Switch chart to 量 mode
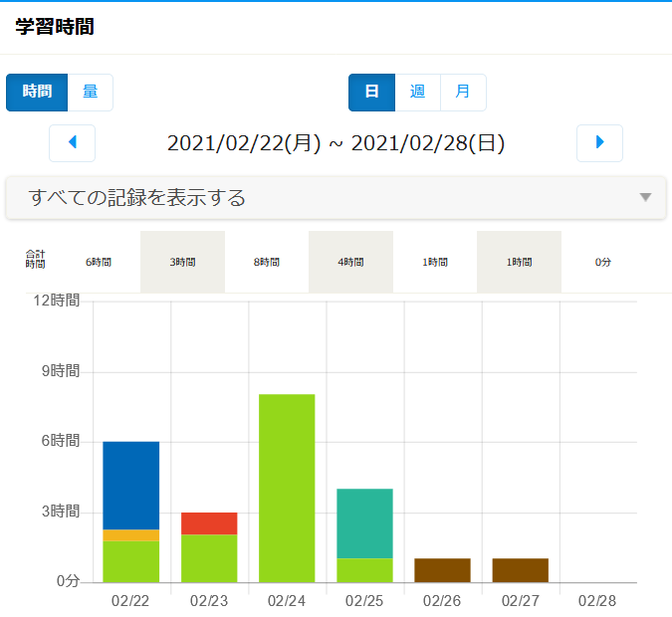The width and height of the screenshot is (672, 617). tap(91, 92)
